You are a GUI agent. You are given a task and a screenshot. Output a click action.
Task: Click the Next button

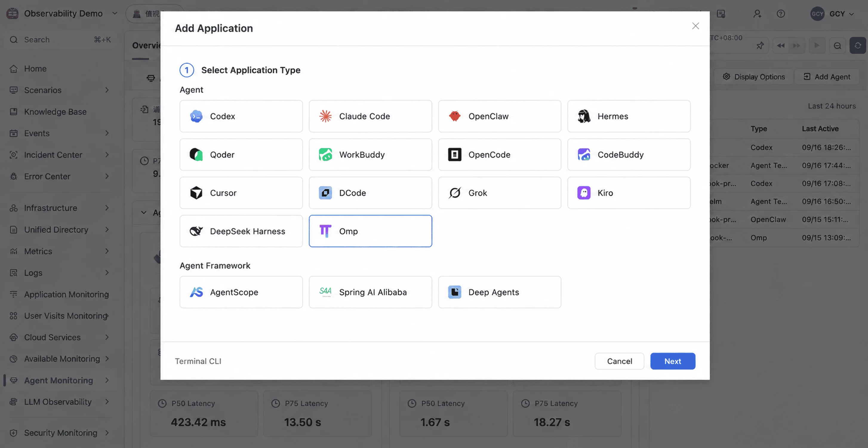(x=672, y=361)
